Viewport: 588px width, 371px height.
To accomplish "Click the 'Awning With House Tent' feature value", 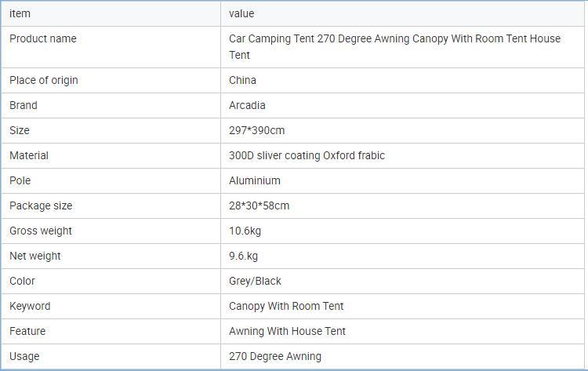I will click(287, 331).
